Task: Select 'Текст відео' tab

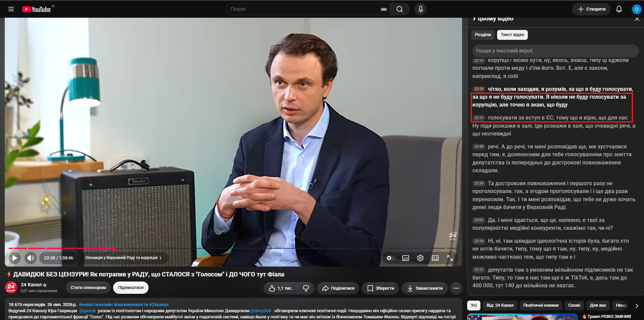Action: coord(512,35)
